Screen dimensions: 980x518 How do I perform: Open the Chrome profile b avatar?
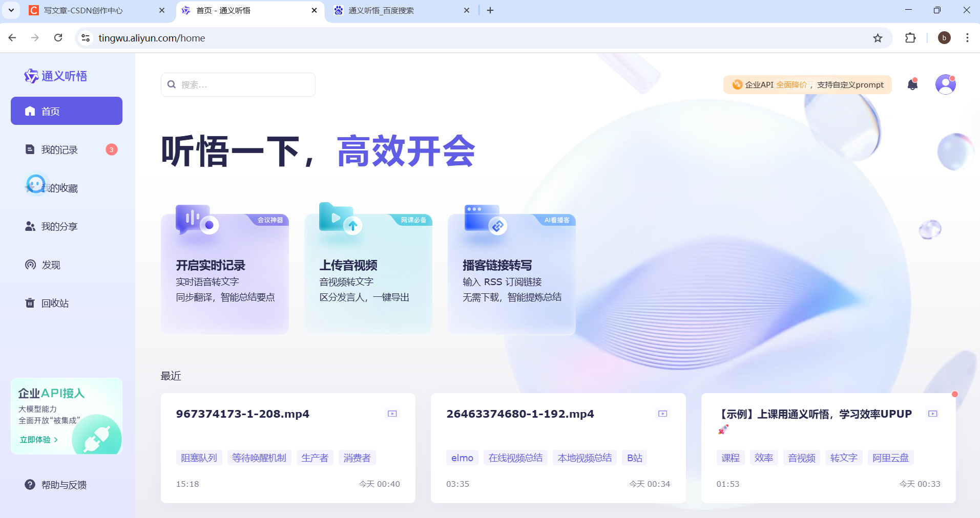pos(944,38)
